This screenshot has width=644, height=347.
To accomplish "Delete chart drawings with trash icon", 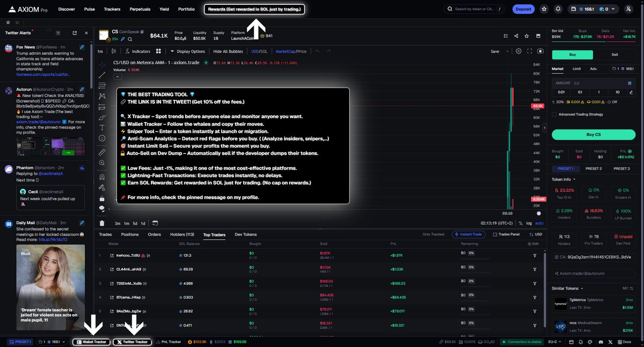I will coord(102,223).
